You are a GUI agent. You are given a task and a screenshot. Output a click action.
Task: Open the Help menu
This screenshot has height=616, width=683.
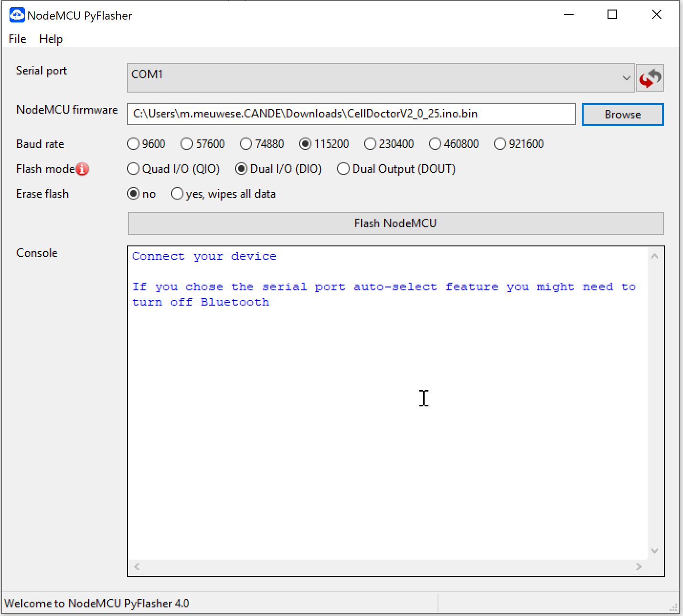point(51,39)
